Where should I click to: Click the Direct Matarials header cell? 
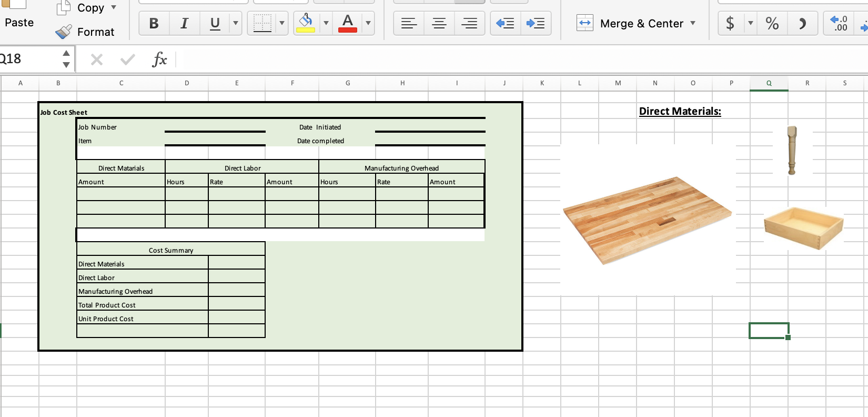[121, 168]
